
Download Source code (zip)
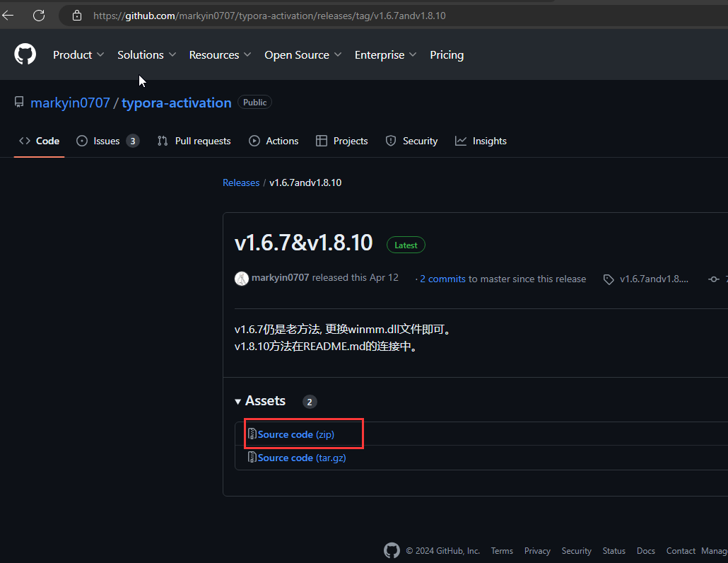(295, 434)
